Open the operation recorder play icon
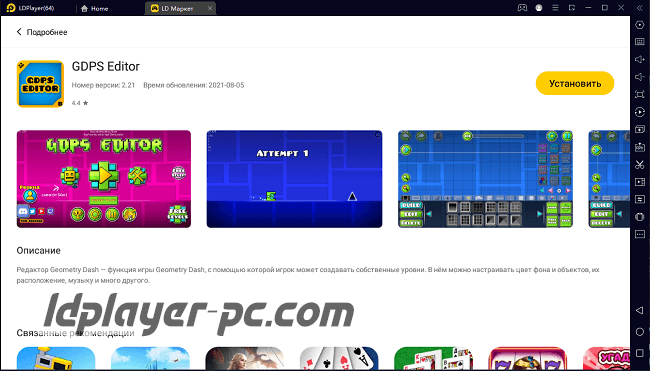This screenshot has width=650, height=371. tap(640, 112)
